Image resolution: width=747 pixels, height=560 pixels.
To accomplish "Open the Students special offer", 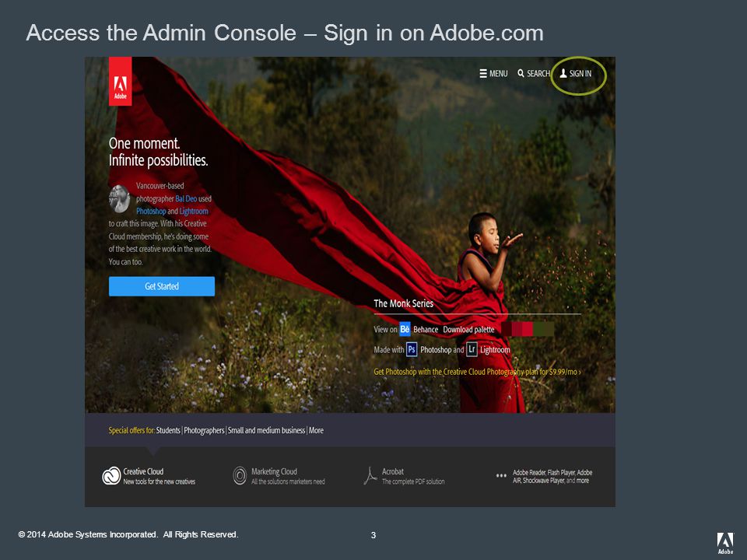I will 168,430.
